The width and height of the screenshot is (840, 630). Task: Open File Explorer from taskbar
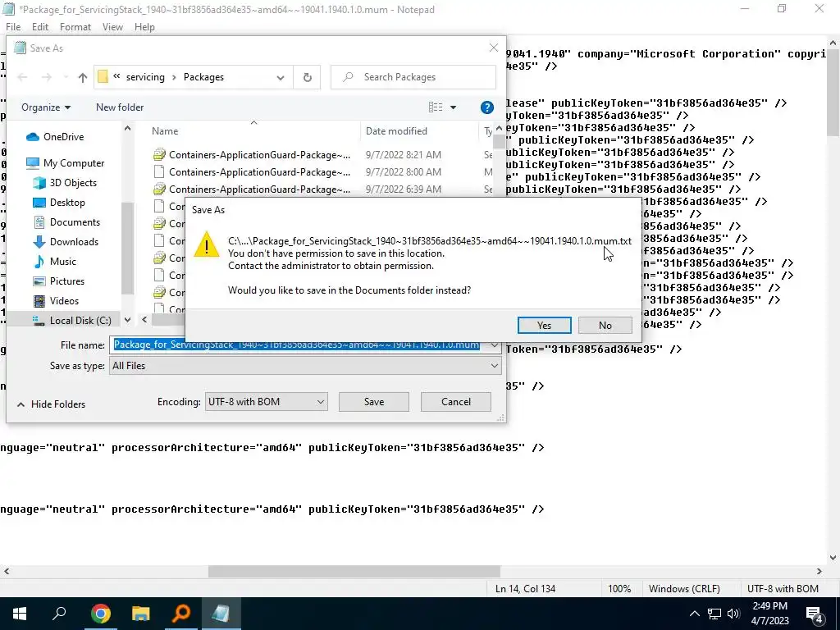[140, 614]
